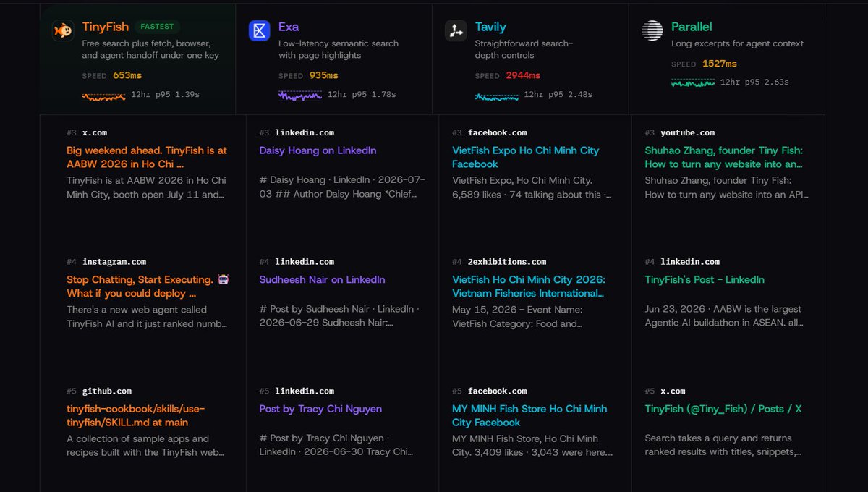Viewport: 868px width, 492px height.
Task: Click x.com domain in Parallel result #5
Action: (x=673, y=391)
